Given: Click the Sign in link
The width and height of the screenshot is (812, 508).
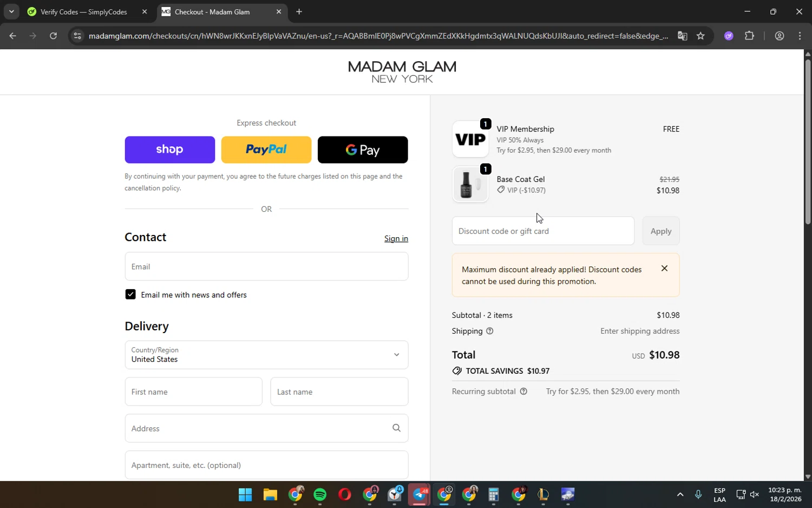Looking at the screenshot, I should 396,238.
